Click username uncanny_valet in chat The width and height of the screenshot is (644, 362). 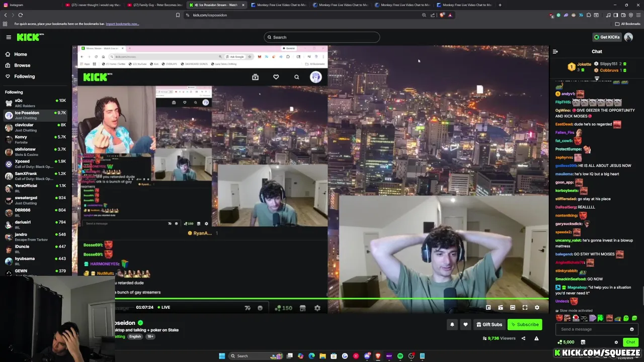tap(568, 240)
